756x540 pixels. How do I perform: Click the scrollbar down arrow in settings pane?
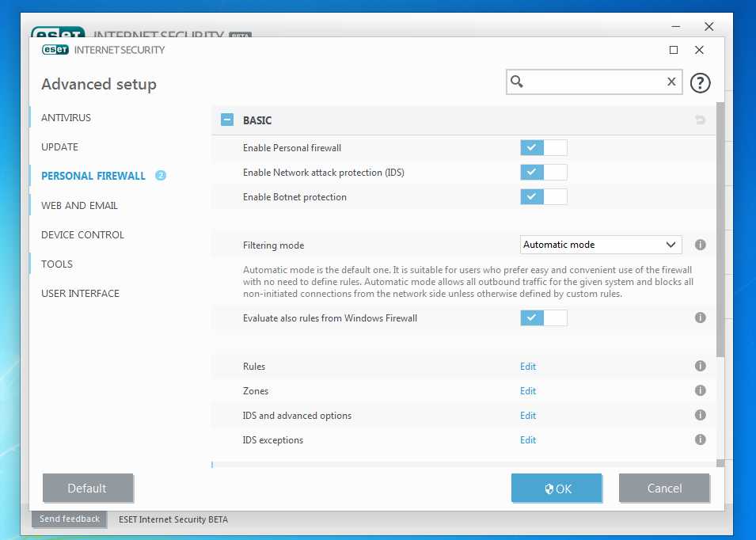tap(720, 463)
